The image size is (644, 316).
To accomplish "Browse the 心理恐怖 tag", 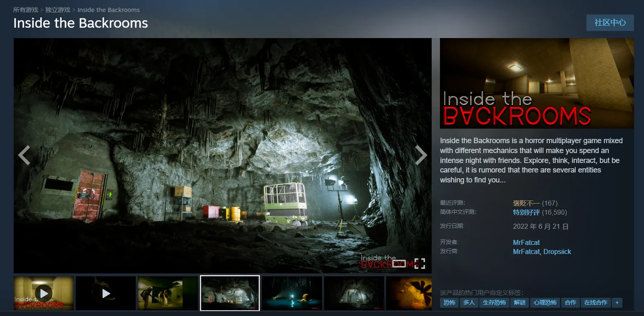I will click(545, 302).
